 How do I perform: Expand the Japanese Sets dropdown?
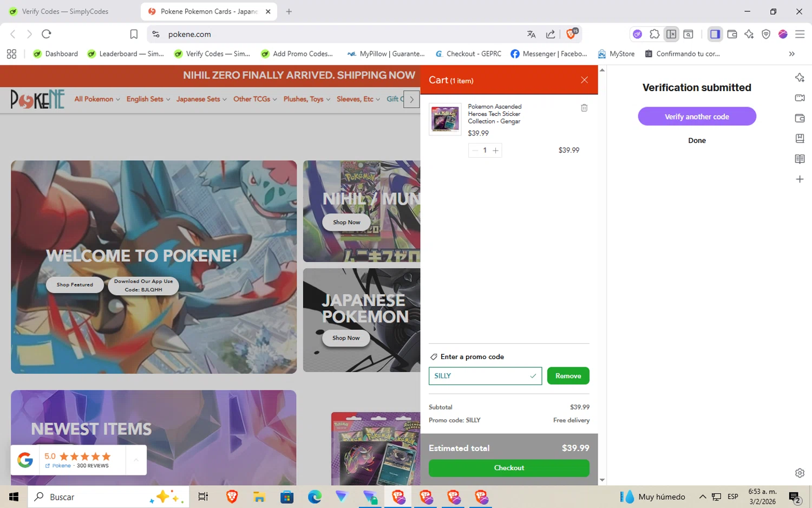[201, 99]
